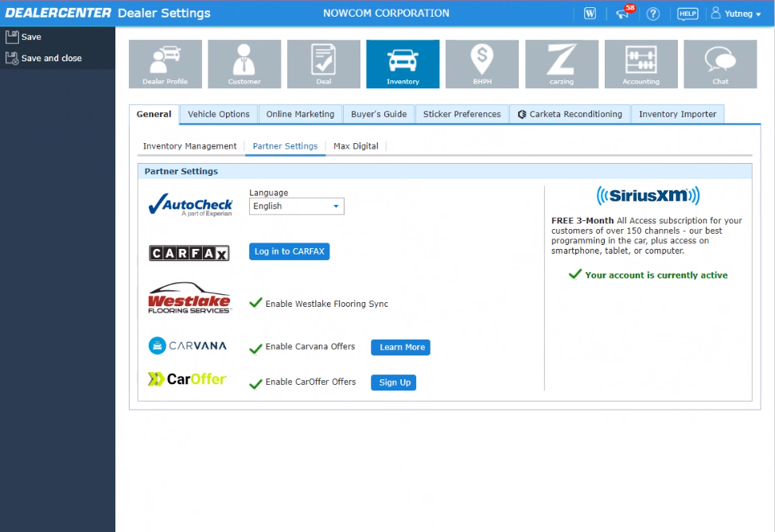Viewport: 775px width, 532px height.
Task: Click the Dealer Settings page title
Action: pos(164,13)
